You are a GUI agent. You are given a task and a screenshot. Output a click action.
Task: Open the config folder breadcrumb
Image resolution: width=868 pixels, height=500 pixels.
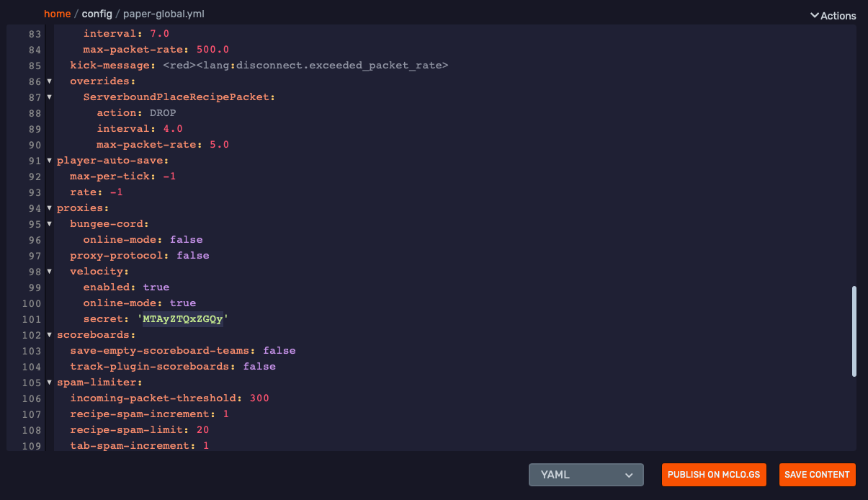97,14
